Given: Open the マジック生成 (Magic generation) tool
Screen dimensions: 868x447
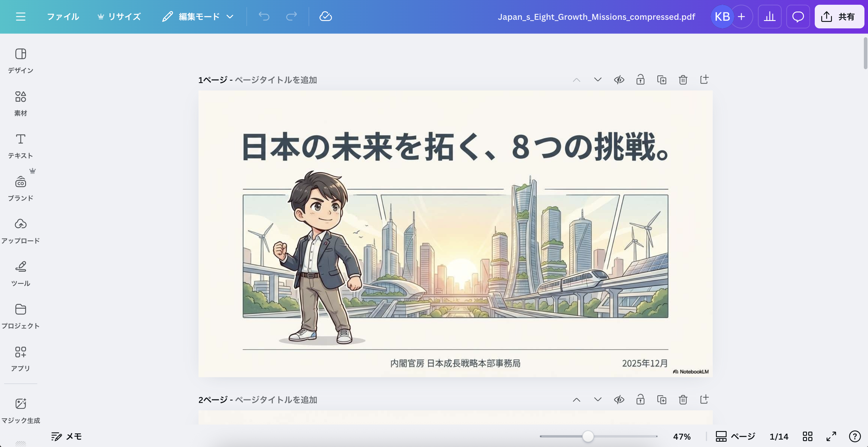Looking at the screenshot, I should coord(20,410).
